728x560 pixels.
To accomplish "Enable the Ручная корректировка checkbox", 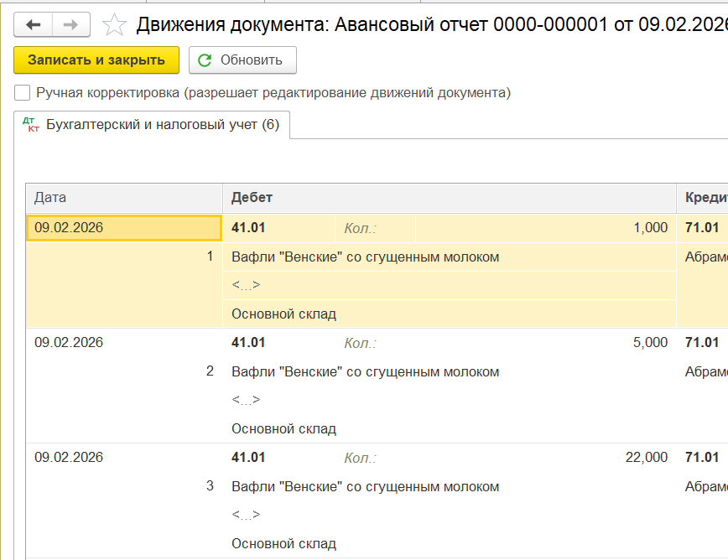I will pyautogui.click(x=23, y=92).
